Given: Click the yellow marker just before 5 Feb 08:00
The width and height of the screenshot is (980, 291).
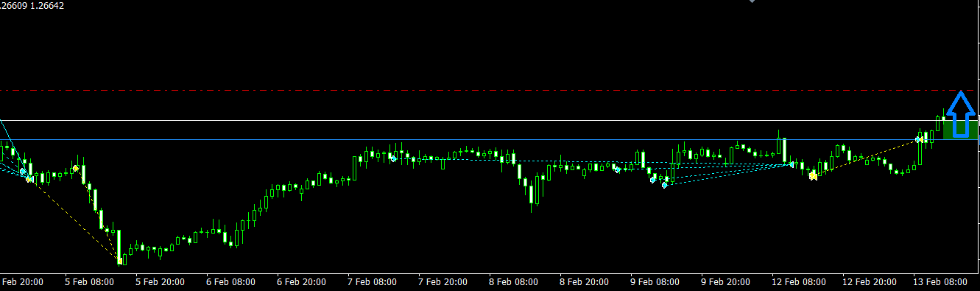Looking at the screenshot, I should click(76, 169).
